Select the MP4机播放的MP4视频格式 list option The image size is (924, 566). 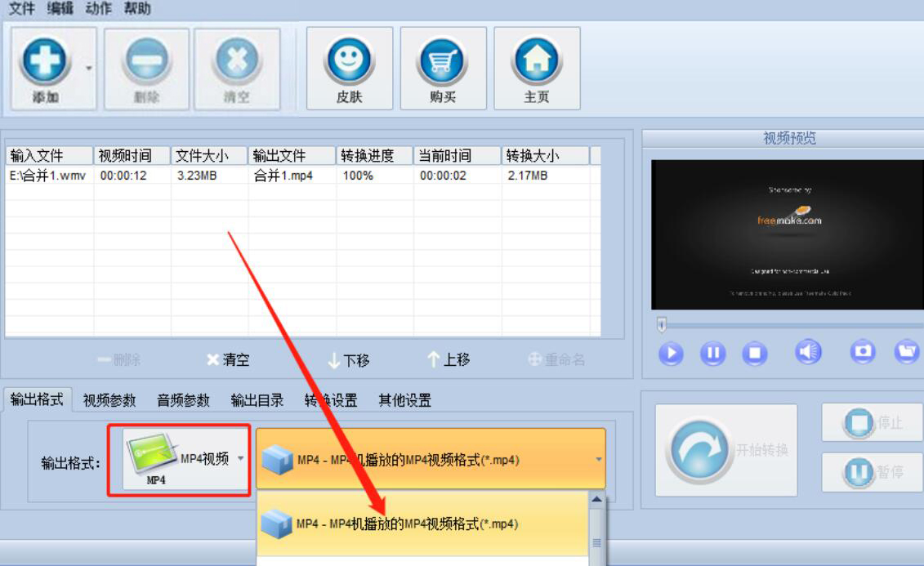point(422,524)
